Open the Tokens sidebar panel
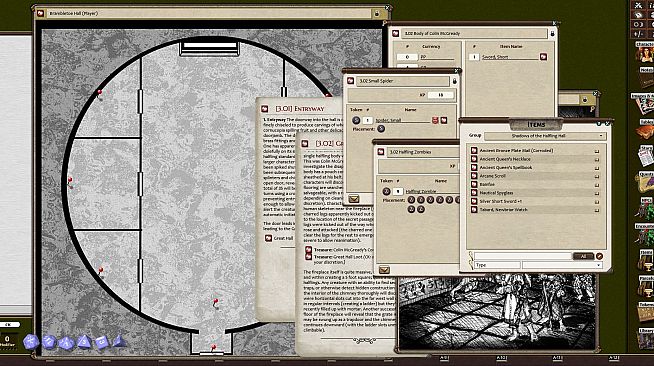This screenshot has height=366, width=654. 646,313
